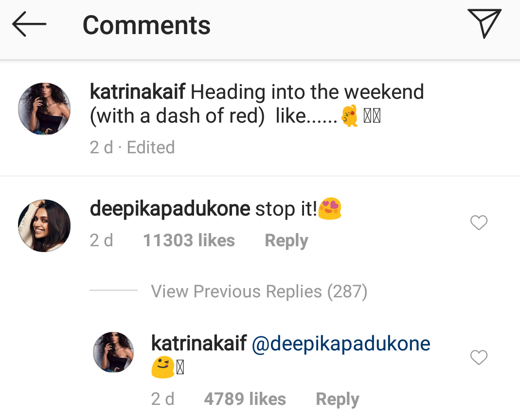Tap the heart-eyes emoji after "stop it!"
The height and width of the screenshot is (420, 520).
(330, 209)
